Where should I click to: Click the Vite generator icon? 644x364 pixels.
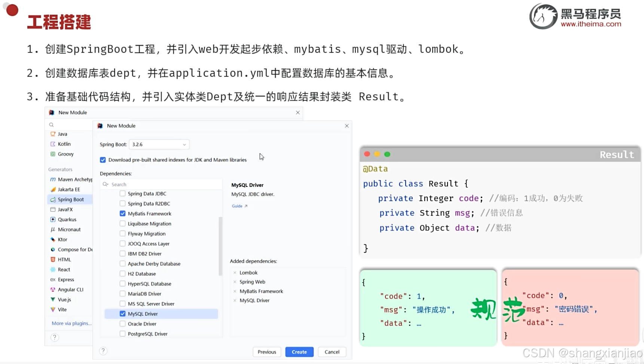(53, 310)
